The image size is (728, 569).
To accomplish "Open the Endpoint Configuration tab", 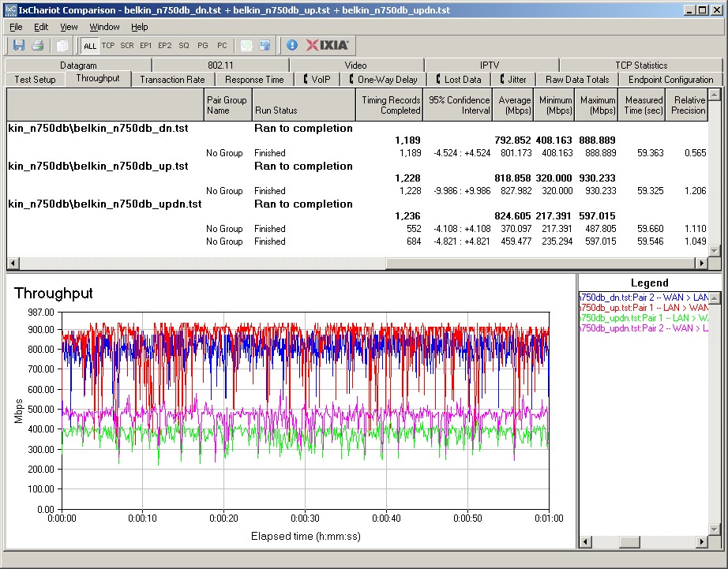I will coord(670,80).
